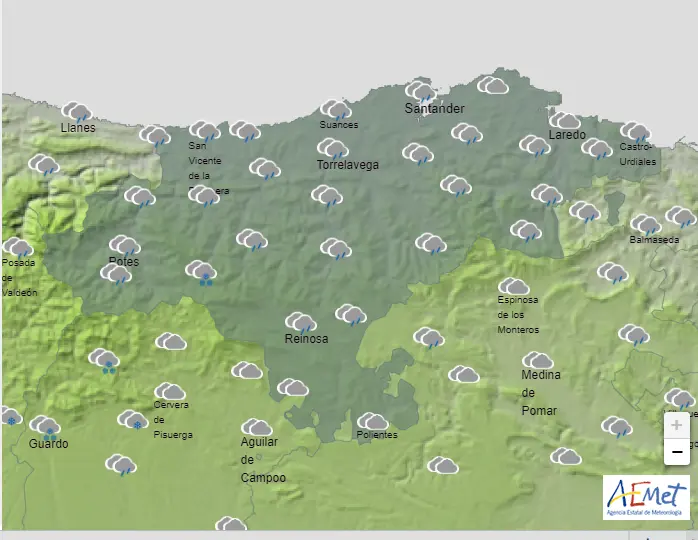Click the storm icon above Llanes
Image resolution: width=698 pixels, height=540 pixels.
77,111
